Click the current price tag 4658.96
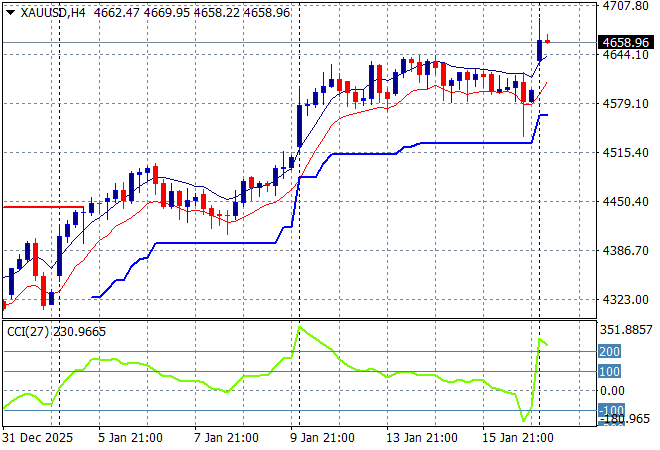This screenshot has width=660, height=450. click(625, 43)
